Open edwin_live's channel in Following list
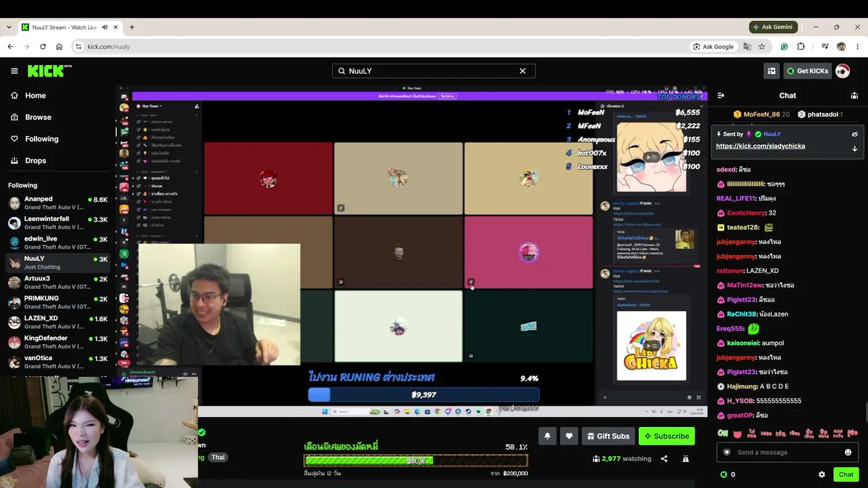Viewport: 868px width, 488px height. tap(58, 243)
